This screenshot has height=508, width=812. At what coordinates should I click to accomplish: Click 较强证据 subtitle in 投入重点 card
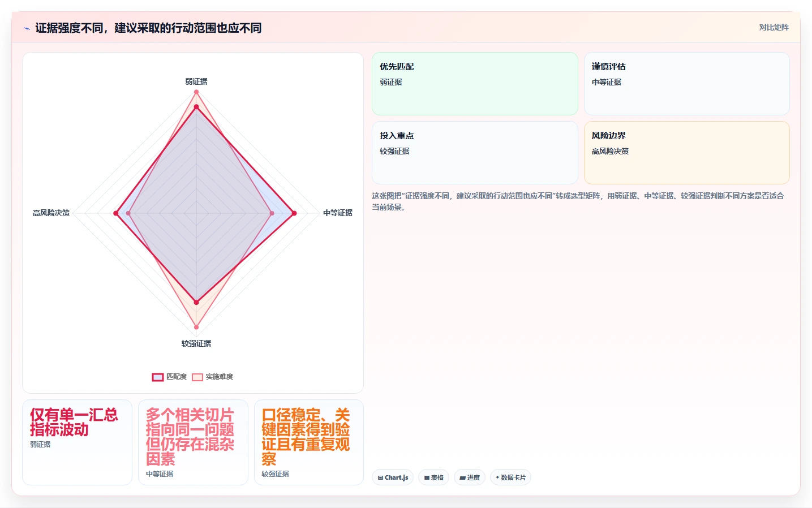[394, 151]
